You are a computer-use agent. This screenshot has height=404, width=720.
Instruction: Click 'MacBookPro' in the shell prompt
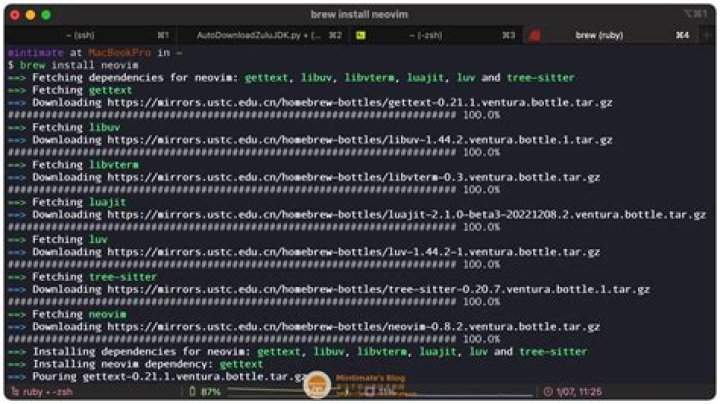(x=119, y=53)
